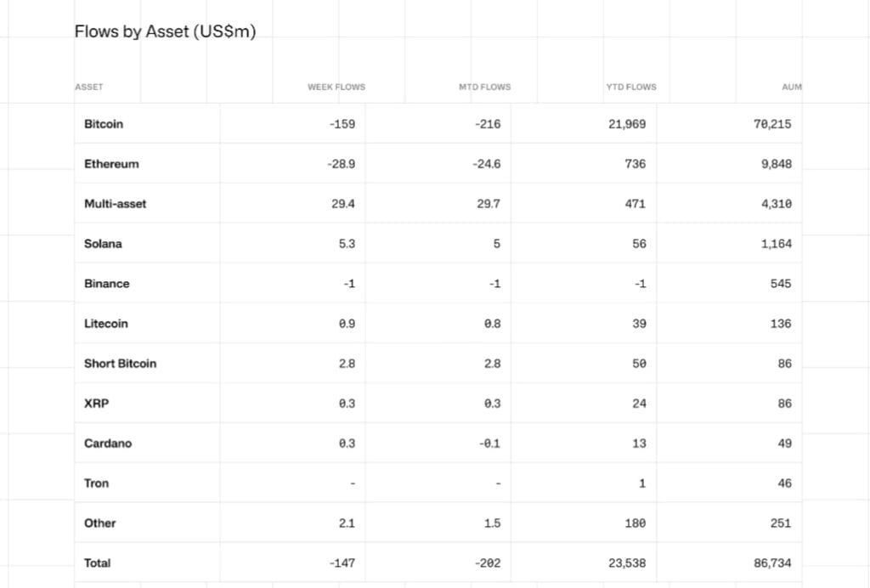Select the Bitcoin row label
This screenshot has width=870, height=588.
pyautogui.click(x=104, y=124)
